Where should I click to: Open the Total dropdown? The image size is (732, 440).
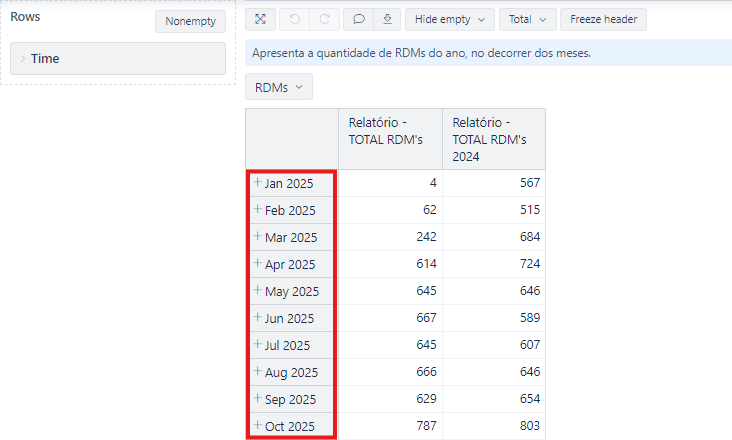527,19
